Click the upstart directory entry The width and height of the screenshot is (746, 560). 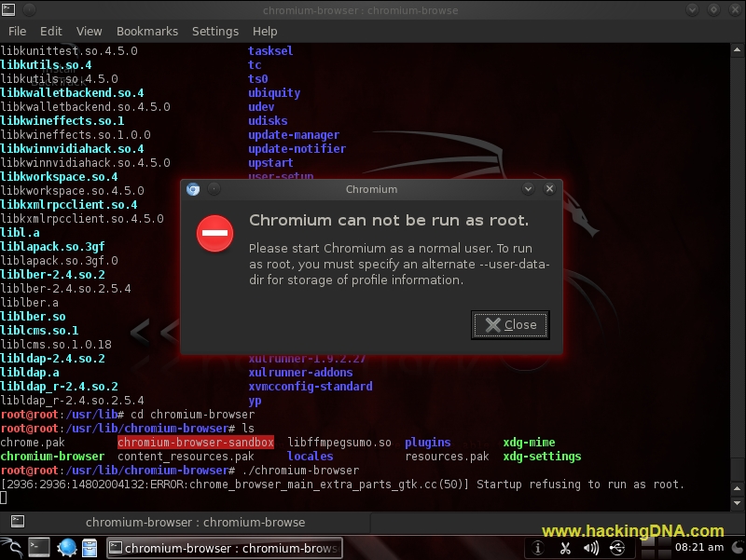270,162
